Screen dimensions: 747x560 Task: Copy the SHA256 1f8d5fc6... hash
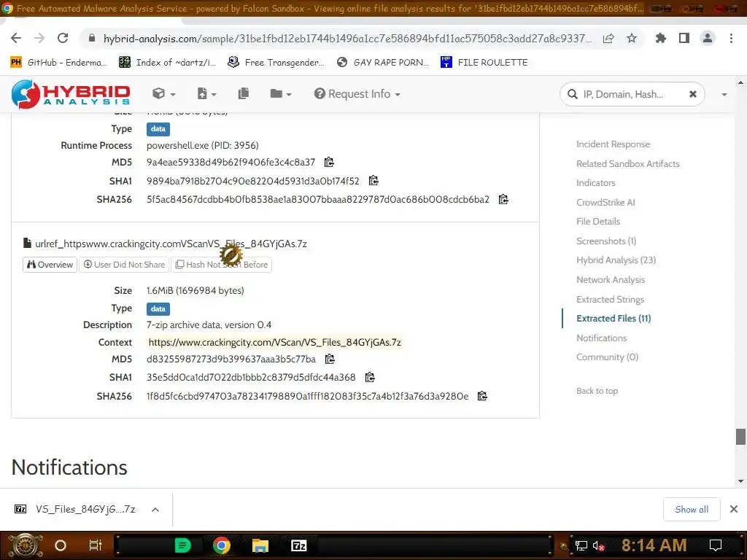(x=482, y=396)
